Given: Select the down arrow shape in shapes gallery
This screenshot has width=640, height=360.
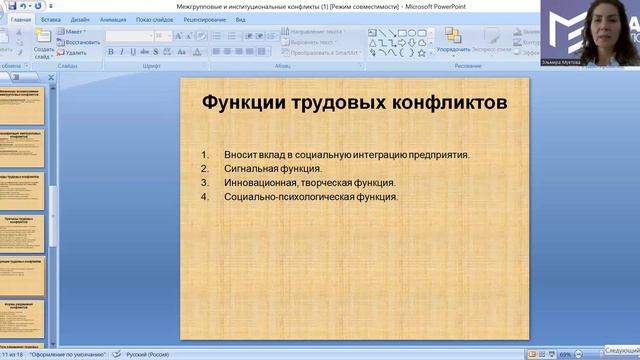Looking at the screenshot, I should (412, 43).
